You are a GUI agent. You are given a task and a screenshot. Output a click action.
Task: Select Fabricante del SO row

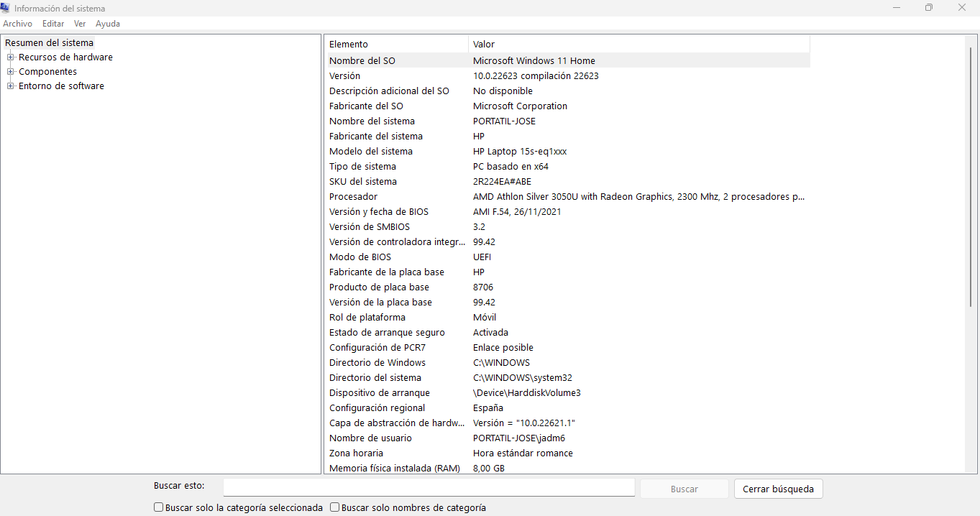click(x=567, y=106)
